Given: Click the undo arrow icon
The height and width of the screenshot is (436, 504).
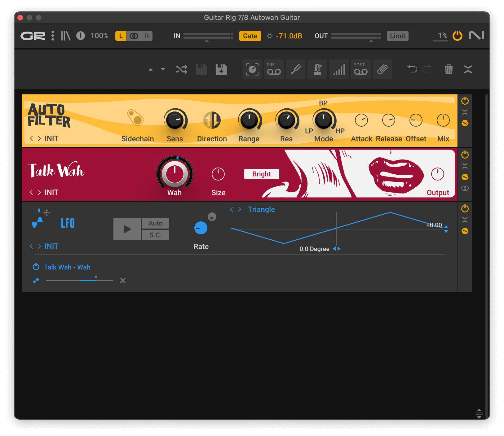Looking at the screenshot, I should (412, 69).
